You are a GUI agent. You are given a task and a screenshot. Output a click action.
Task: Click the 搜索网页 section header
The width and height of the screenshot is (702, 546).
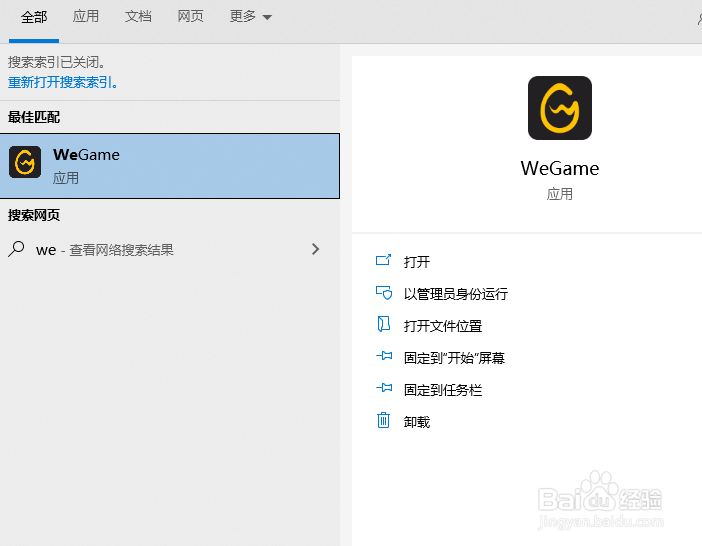[34, 215]
